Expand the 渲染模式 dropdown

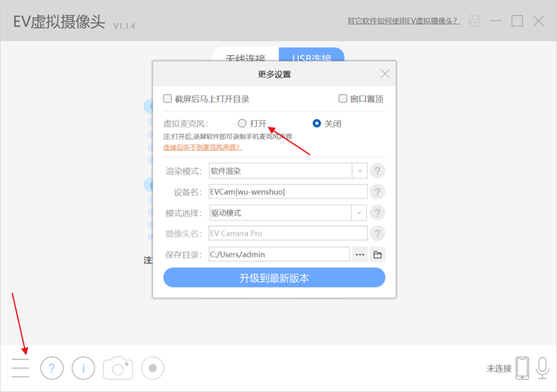[x=359, y=171]
